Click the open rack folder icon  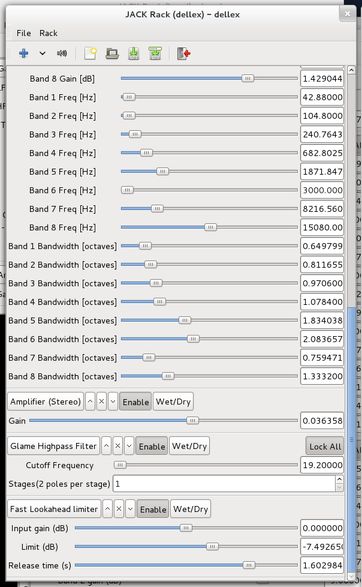click(112, 54)
